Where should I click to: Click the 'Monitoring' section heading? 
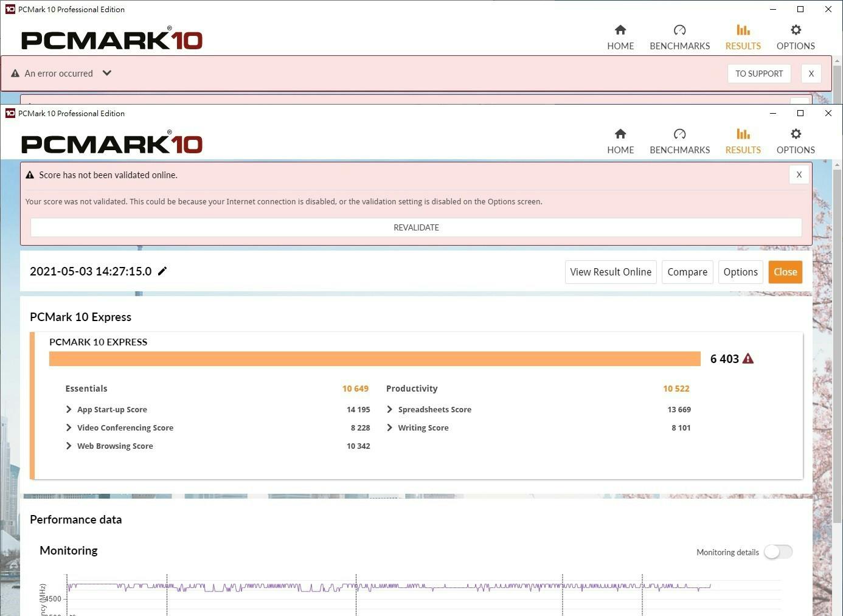pos(69,550)
